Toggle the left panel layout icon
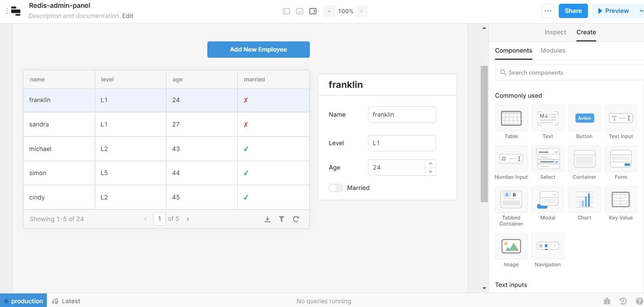644x307 pixels. click(286, 11)
